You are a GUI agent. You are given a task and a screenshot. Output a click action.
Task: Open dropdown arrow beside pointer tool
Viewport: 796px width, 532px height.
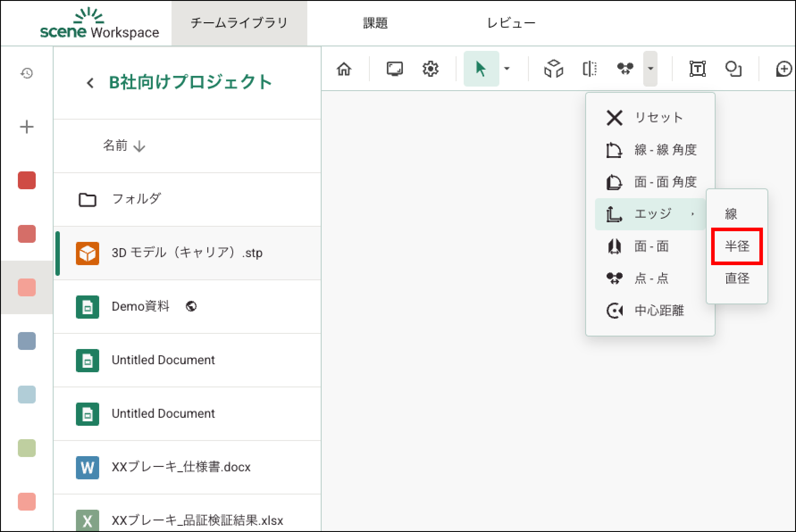507,69
